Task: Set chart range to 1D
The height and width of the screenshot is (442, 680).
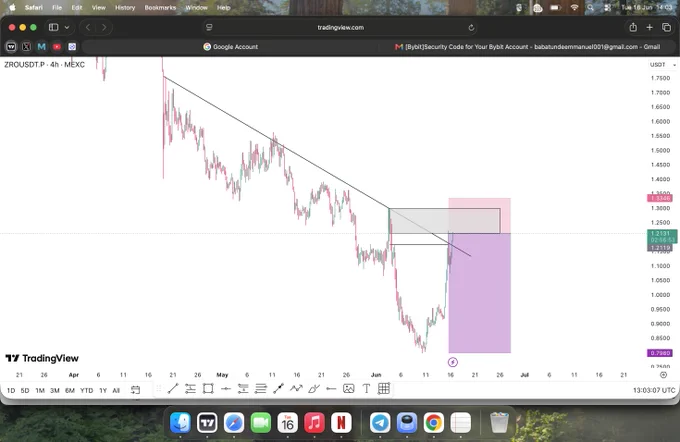Action: [11, 390]
